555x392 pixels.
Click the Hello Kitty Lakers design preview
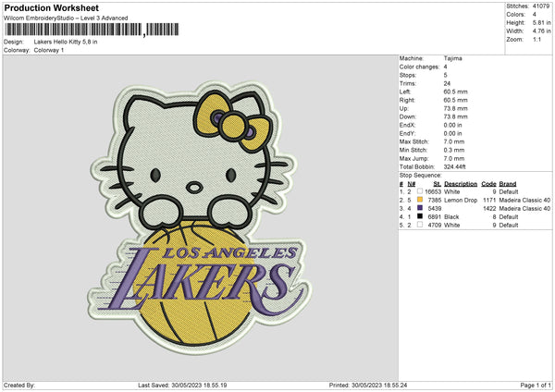[200, 217]
